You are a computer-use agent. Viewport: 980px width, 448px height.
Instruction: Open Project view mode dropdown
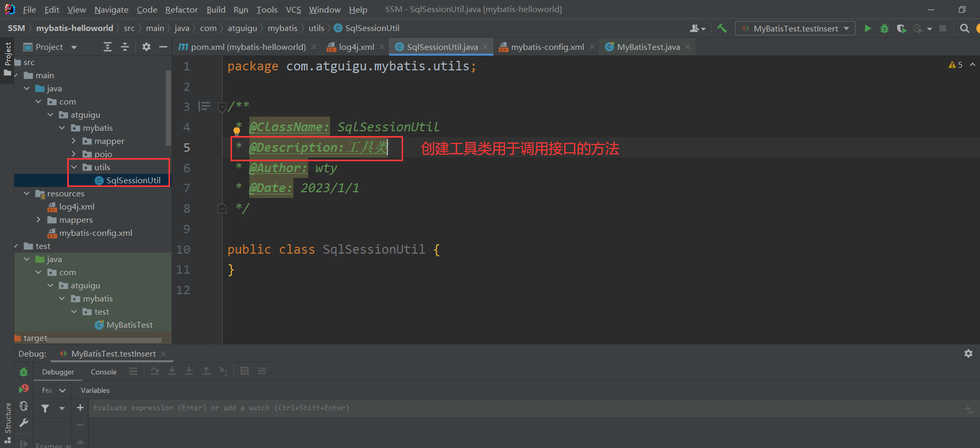(x=74, y=47)
